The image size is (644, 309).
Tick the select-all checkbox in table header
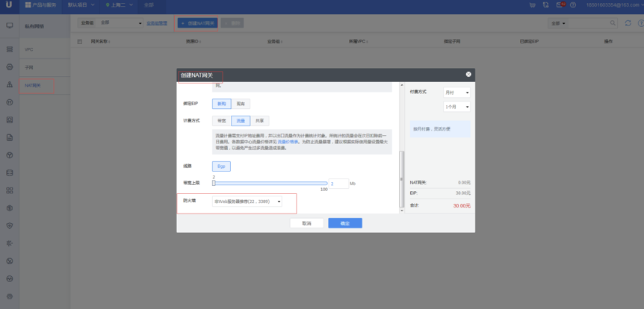pos(80,42)
